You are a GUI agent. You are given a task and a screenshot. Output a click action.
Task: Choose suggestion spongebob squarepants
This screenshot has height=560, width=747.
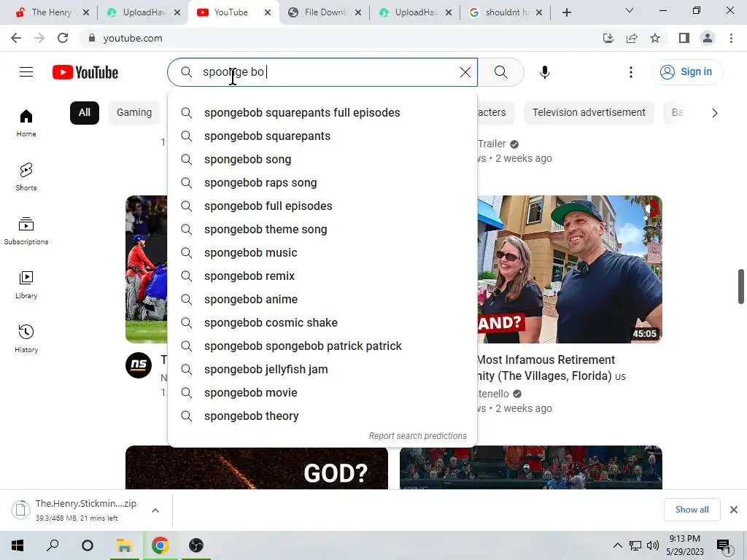click(x=322, y=136)
